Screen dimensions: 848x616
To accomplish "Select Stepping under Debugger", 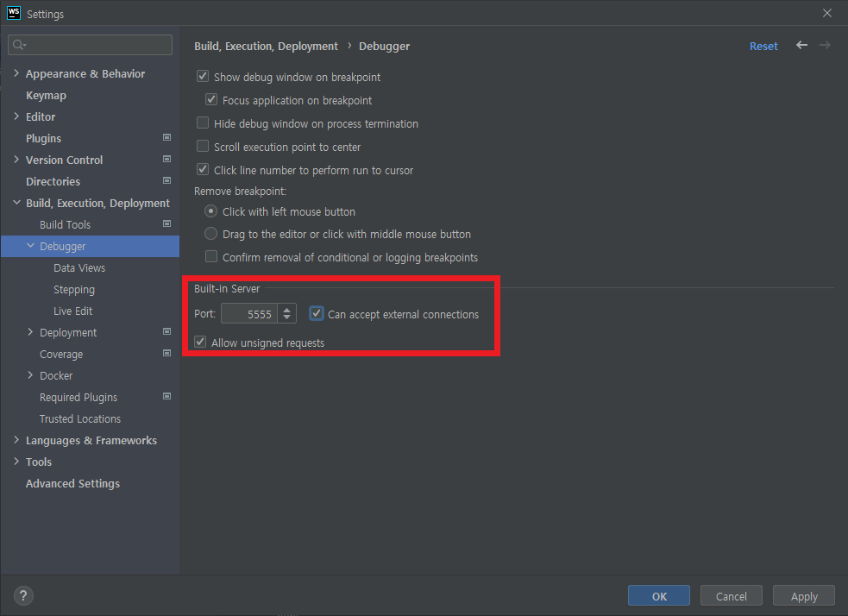I will pyautogui.click(x=74, y=289).
